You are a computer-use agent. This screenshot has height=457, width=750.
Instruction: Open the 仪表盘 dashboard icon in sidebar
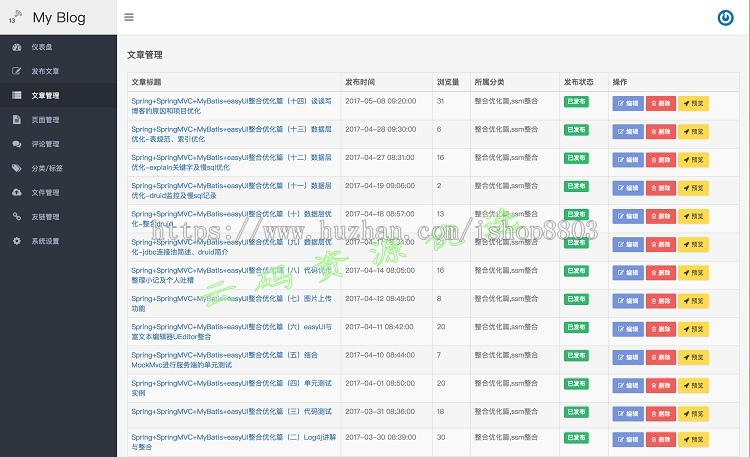pyautogui.click(x=17, y=47)
